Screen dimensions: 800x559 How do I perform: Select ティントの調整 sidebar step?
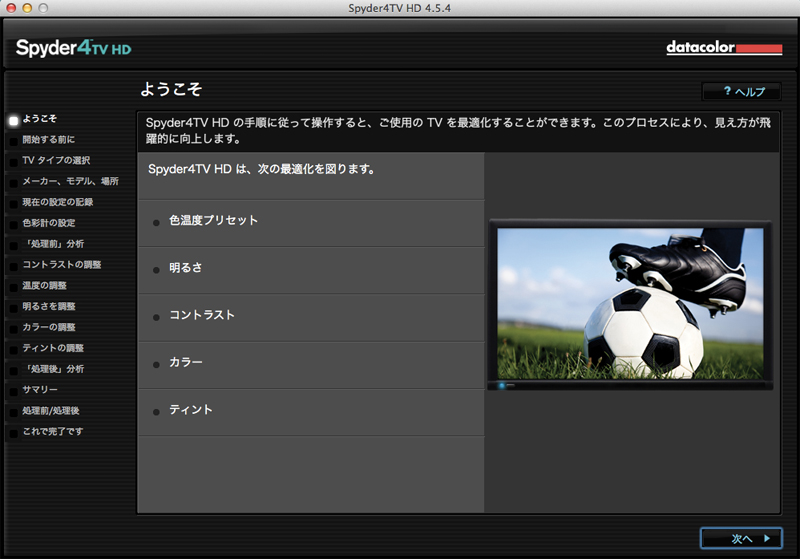tap(53, 348)
